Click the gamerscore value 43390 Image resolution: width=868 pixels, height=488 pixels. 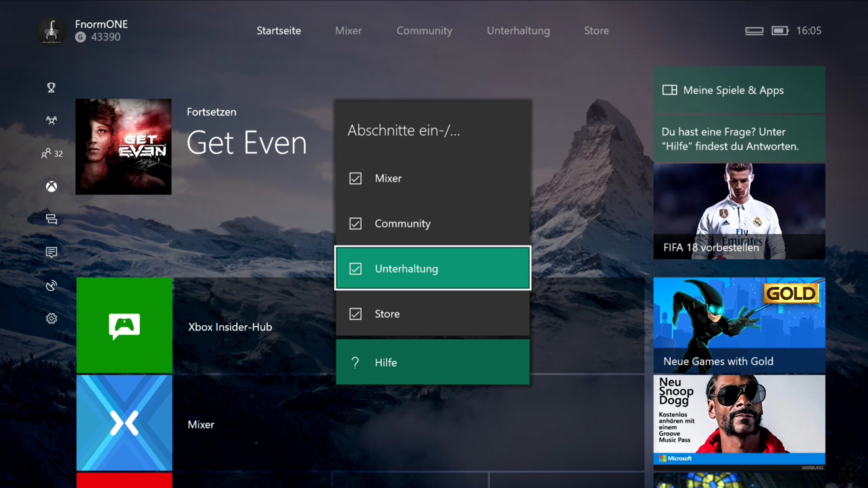tap(105, 37)
